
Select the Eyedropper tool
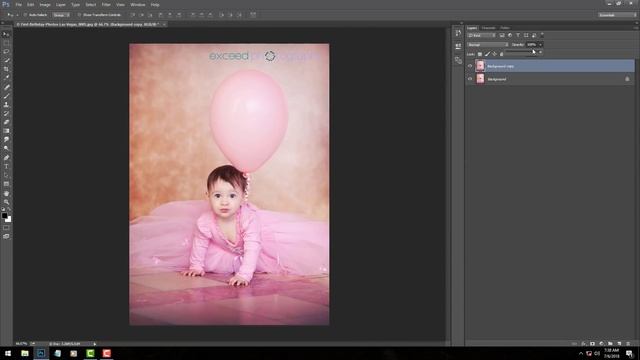6,78
